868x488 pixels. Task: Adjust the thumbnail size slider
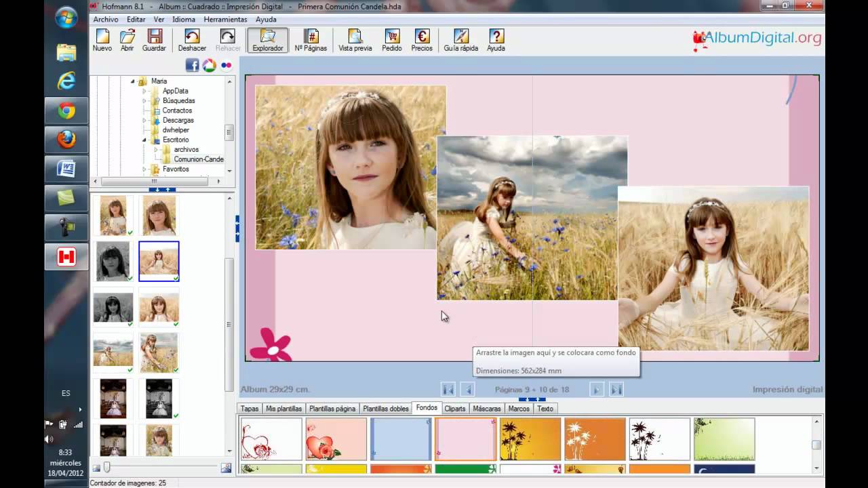pyautogui.click(x=106, y=468)
